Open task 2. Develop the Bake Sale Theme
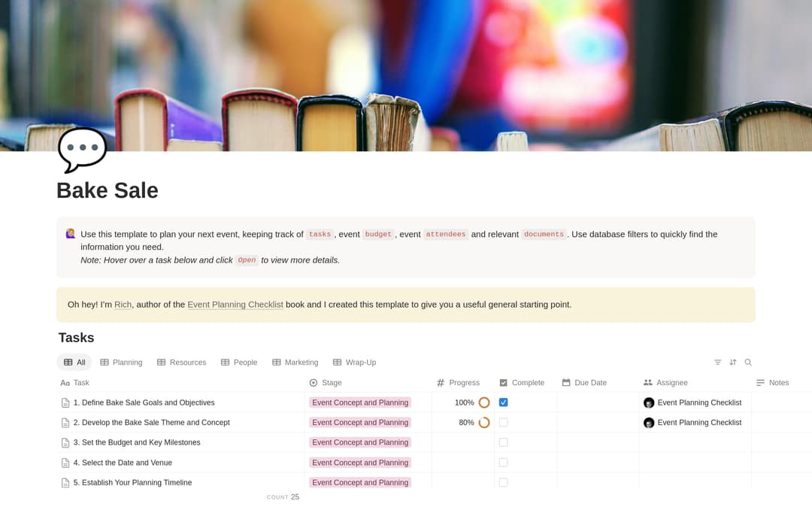Viewport: 812px width, 507px height. (x=152, y=423)
